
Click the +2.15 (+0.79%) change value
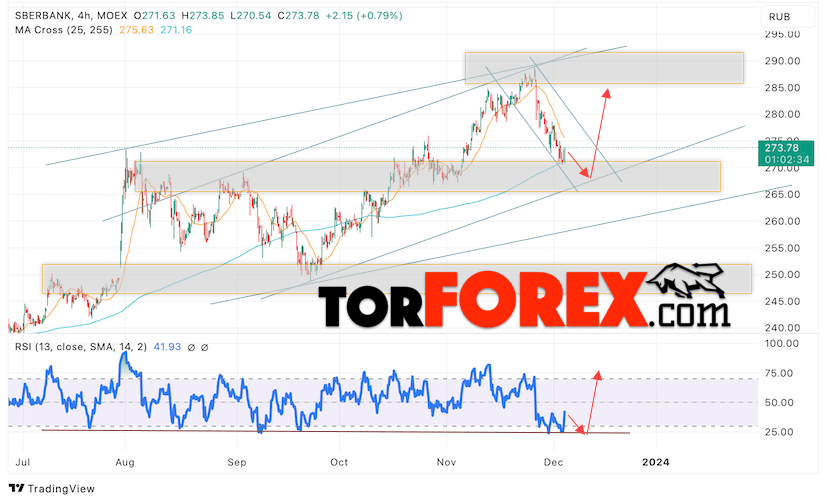364,16
